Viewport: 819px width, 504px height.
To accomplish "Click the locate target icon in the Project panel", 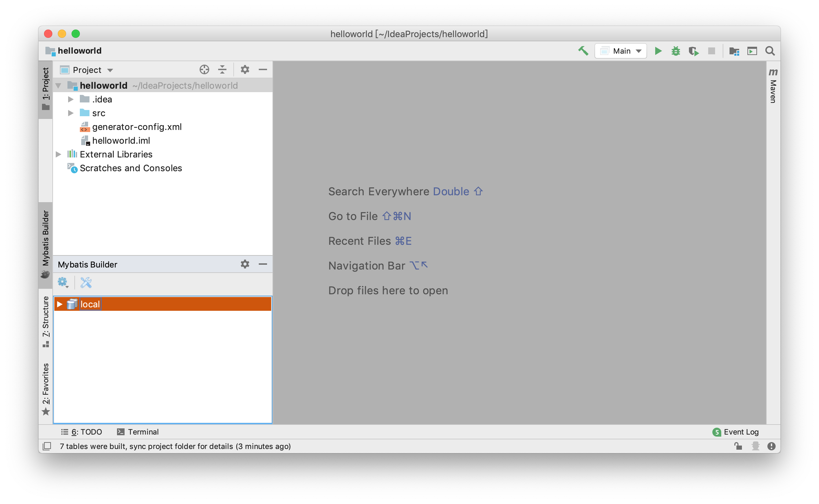I will click(204, 70).
